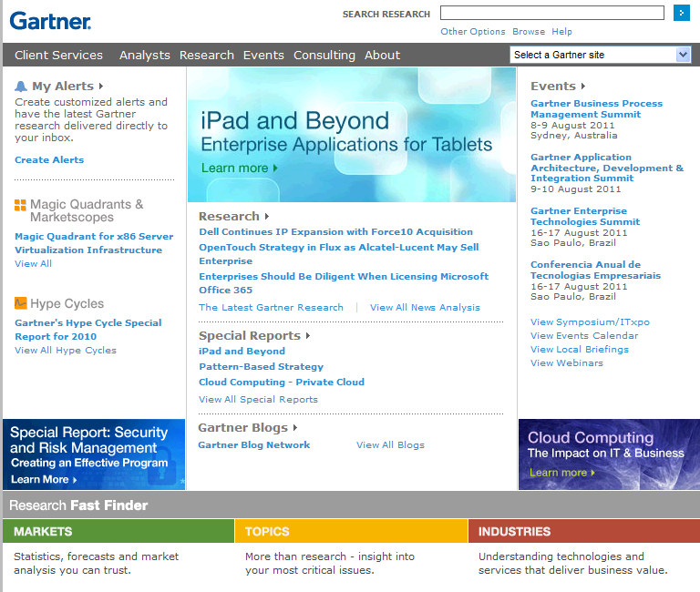The image size is (700, 592).
Task: Open the Cloud Computing promo banner
Action: (x=608, y=454)
